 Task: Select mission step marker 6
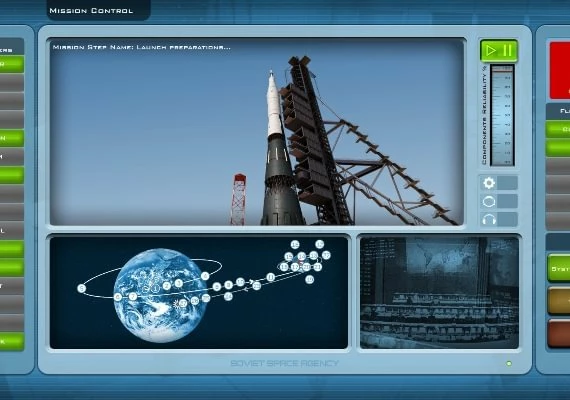coord(117,297)
